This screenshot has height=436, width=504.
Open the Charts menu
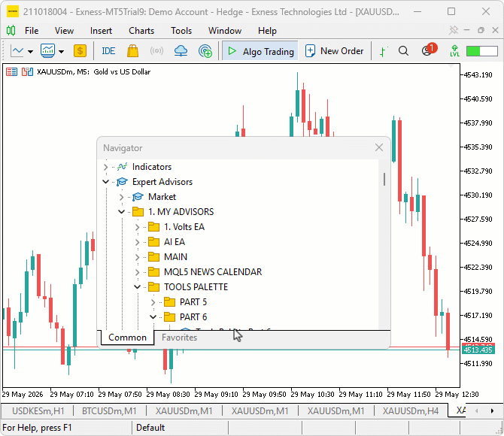click(141, 31)
